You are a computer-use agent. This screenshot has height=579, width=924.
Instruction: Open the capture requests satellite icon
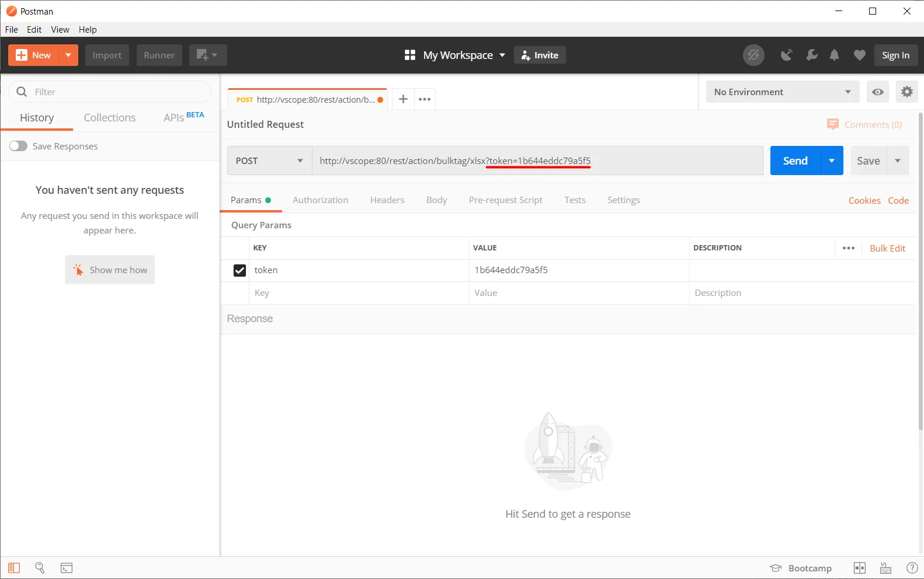787,55
